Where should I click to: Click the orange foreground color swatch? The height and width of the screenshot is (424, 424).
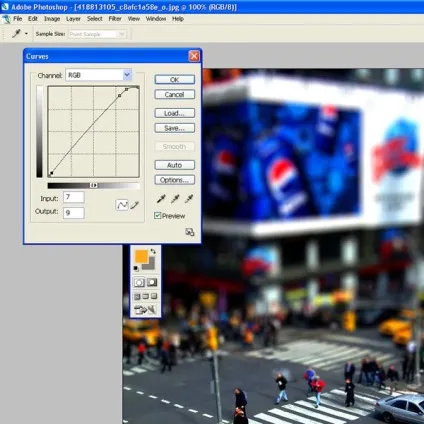141,256
